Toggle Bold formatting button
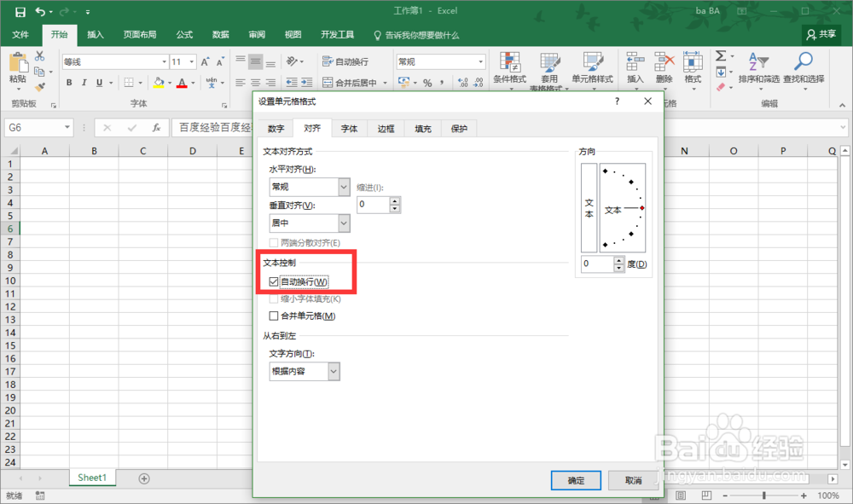This screenshot has width=853, height=504. point(69,83)
